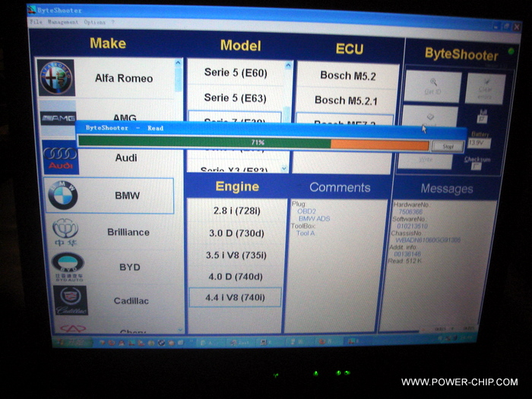532x399 pixels.
Task: Open the Options menu
Action: 95,22
